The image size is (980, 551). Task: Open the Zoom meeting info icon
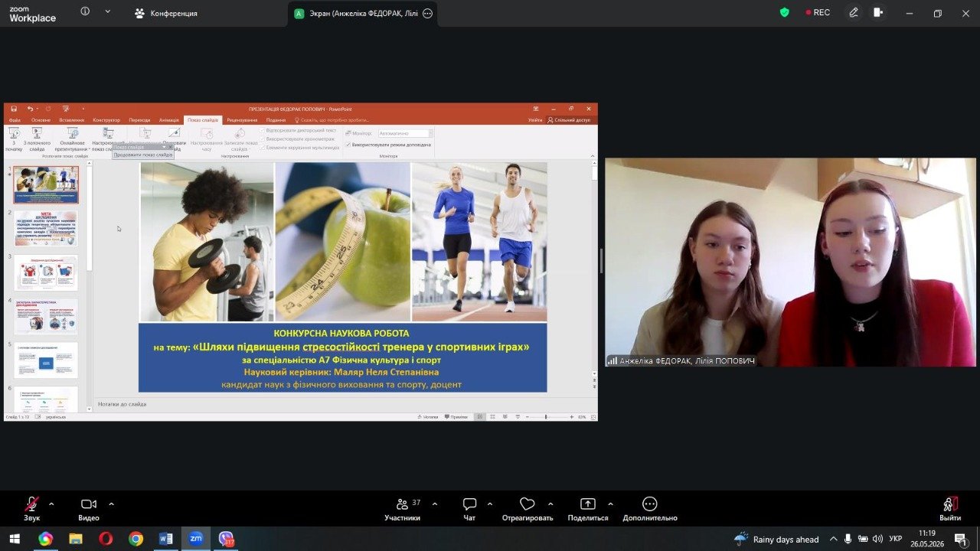click(85, 11)
